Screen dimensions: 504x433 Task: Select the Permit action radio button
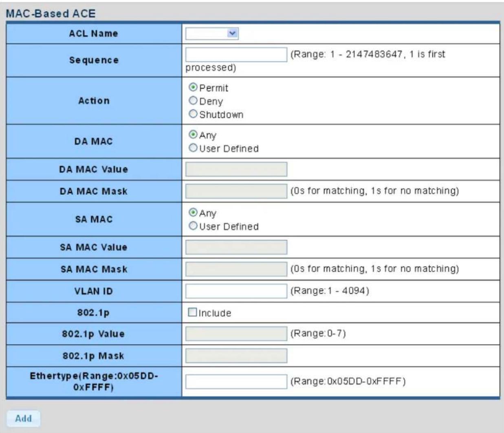(x=193, y=88)
